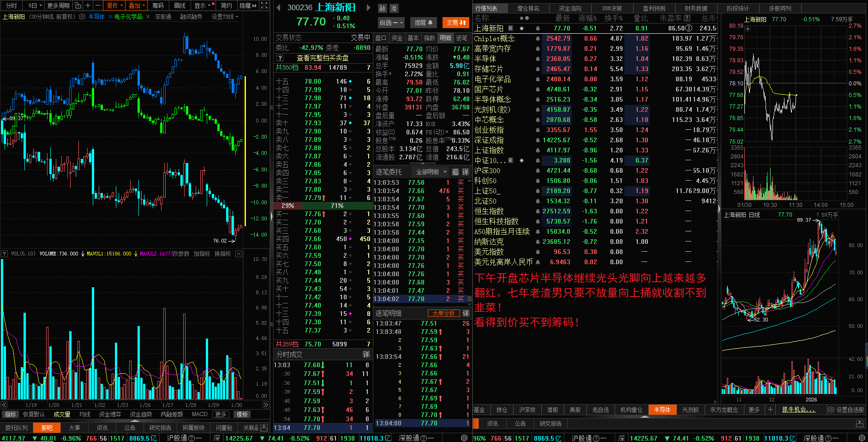868x442 pixels.
Task: Open 沪股通 help question mark in status bar
Action: (x=191, y=438)
